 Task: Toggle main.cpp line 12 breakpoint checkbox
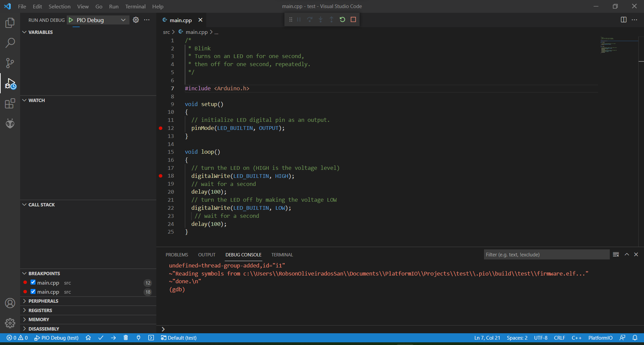[x=33, y=282]
